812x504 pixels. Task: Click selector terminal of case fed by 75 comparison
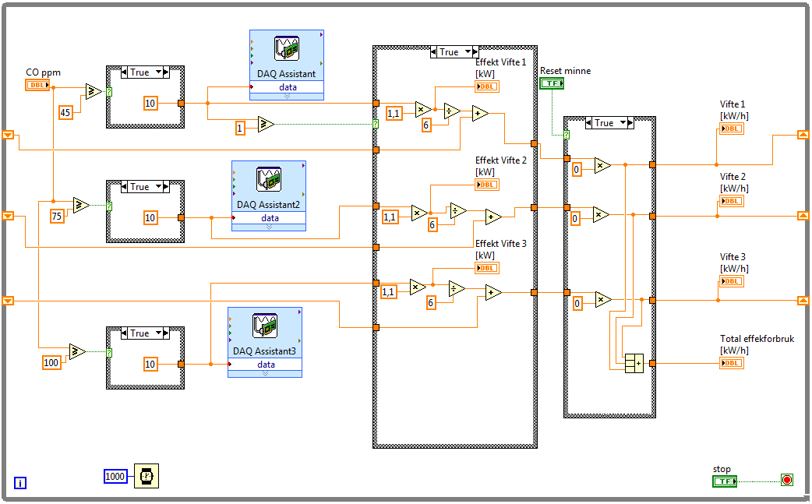click(109, 206)
